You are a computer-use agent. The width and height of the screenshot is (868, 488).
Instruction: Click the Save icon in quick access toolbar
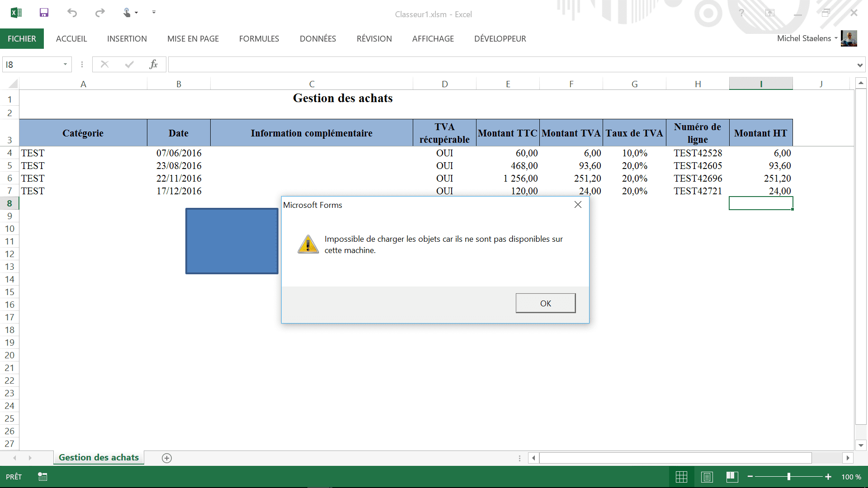point(44,13)
